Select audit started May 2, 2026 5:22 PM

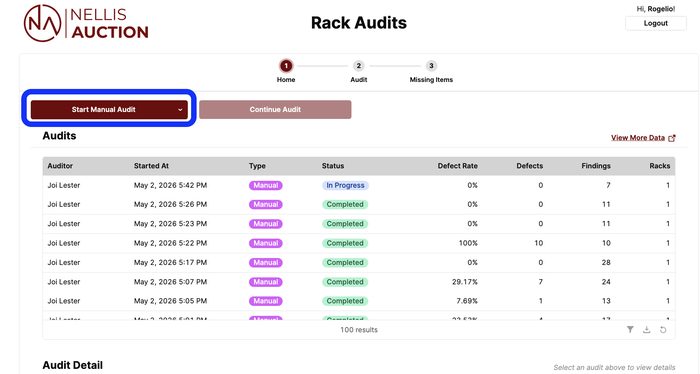(x=358, y=243)
